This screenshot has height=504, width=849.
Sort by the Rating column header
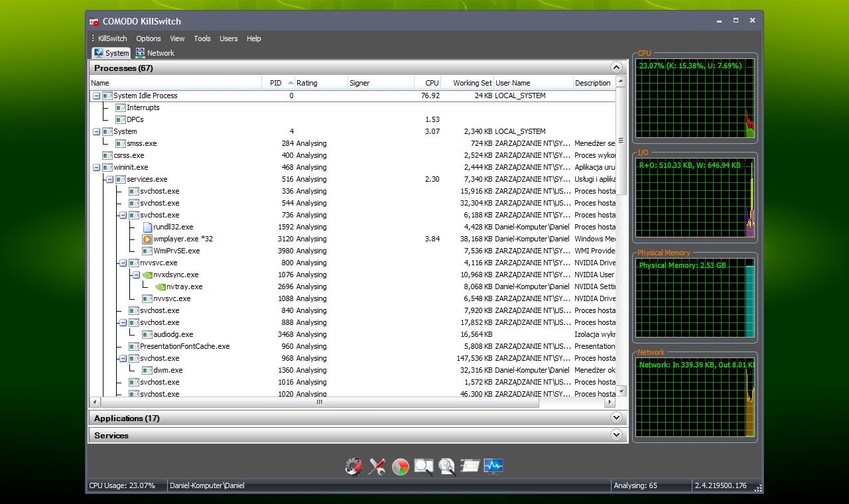322,83
